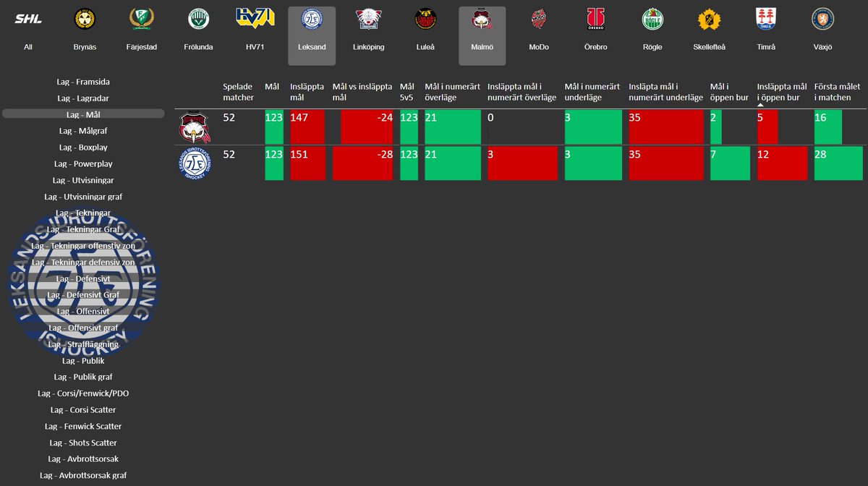The image size is (868, 486).
Task: Toggle sort arrow above Insläppta mål i öppen bur
Action: pos(760,106)
